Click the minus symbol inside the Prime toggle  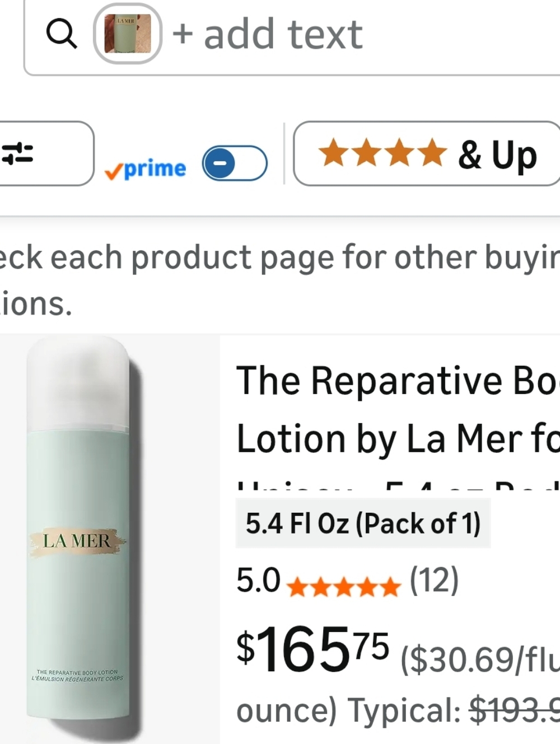tap(220, 163)
